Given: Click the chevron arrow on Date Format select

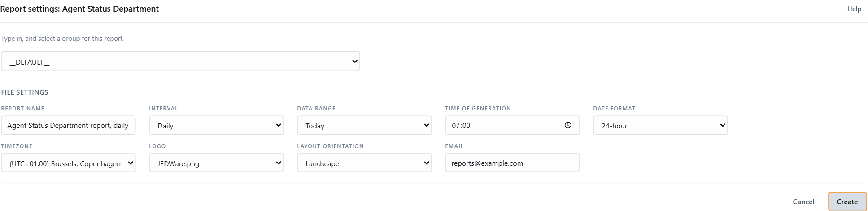Looking at the screenshot, I should click(723, 125).
